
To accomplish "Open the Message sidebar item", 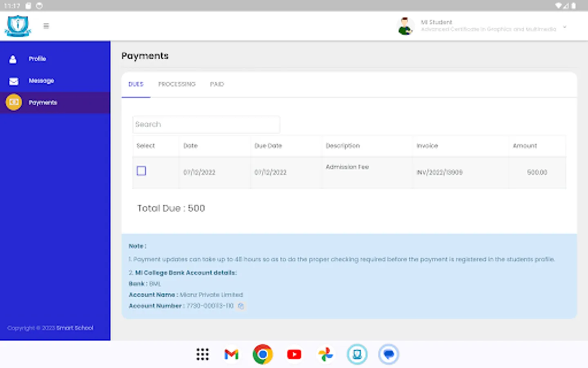I will click(x=55, y=81).
